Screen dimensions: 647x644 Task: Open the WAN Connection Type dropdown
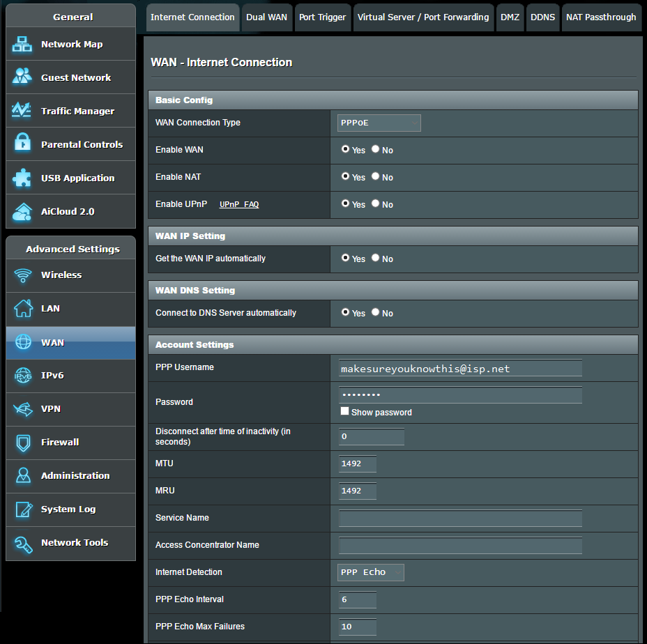click(x=379, y=123)
